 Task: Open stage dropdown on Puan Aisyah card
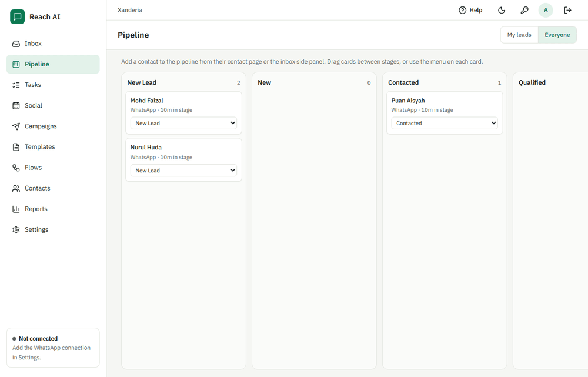[445, 123]
